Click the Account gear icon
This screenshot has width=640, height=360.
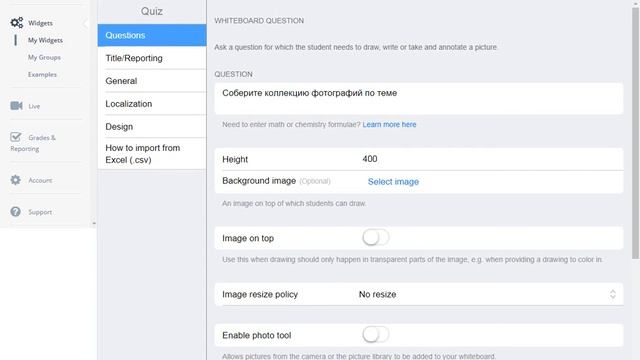pos(16,180)
